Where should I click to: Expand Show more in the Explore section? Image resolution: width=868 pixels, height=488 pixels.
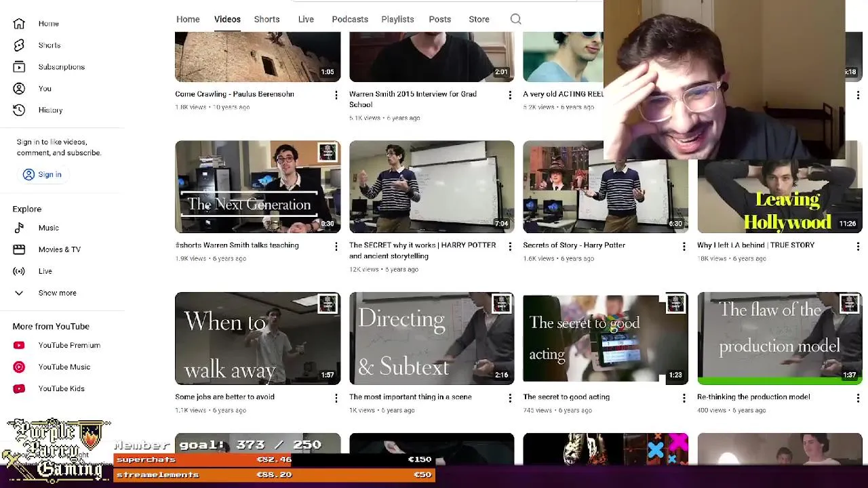45,293
